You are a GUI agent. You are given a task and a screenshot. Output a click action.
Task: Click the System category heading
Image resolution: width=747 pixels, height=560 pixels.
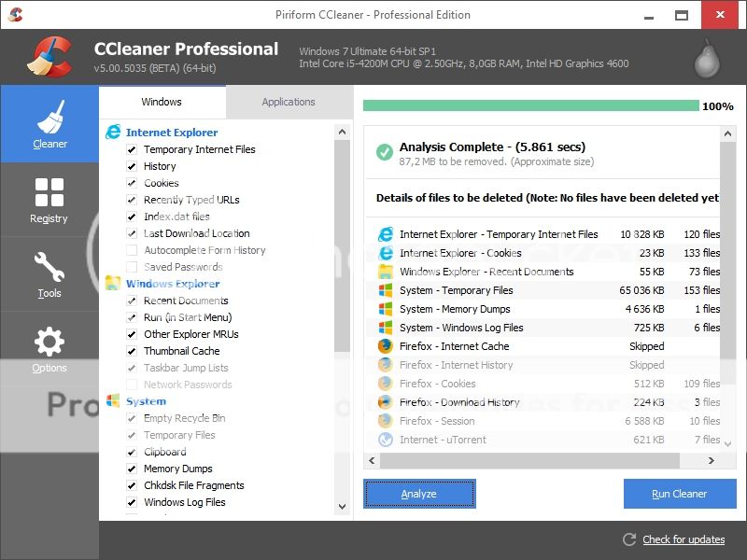tap(147, 401)
